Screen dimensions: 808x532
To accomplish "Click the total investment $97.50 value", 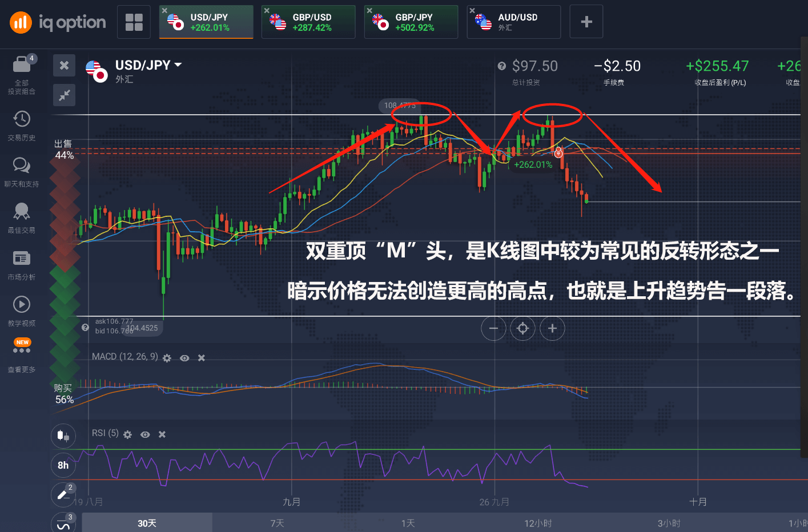I will tap(534, 66).
